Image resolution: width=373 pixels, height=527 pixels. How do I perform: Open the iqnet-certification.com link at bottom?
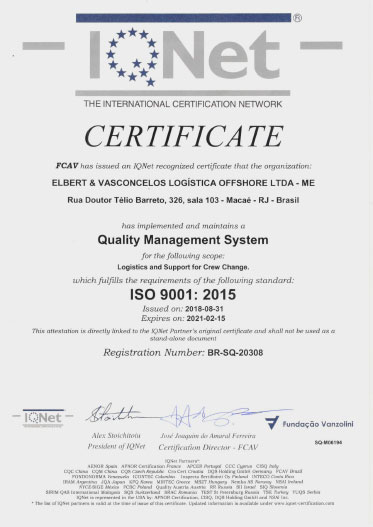(305, 503)
